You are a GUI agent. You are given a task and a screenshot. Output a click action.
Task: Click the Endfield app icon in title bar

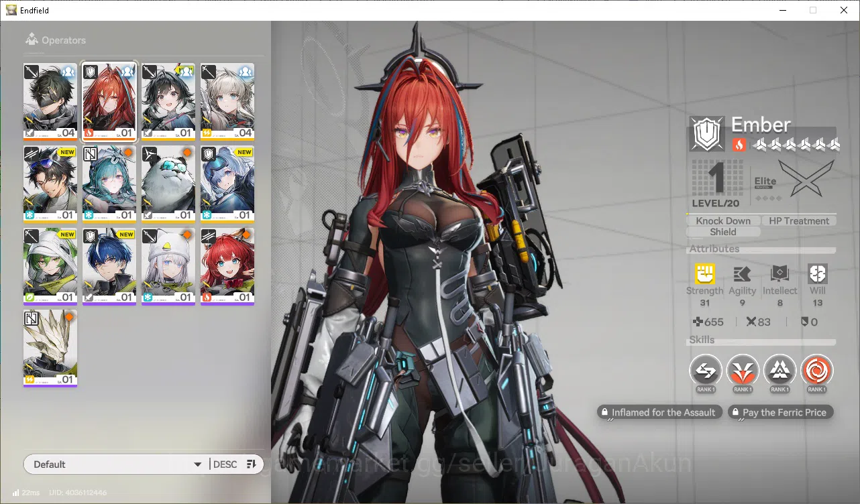(11, 10)
